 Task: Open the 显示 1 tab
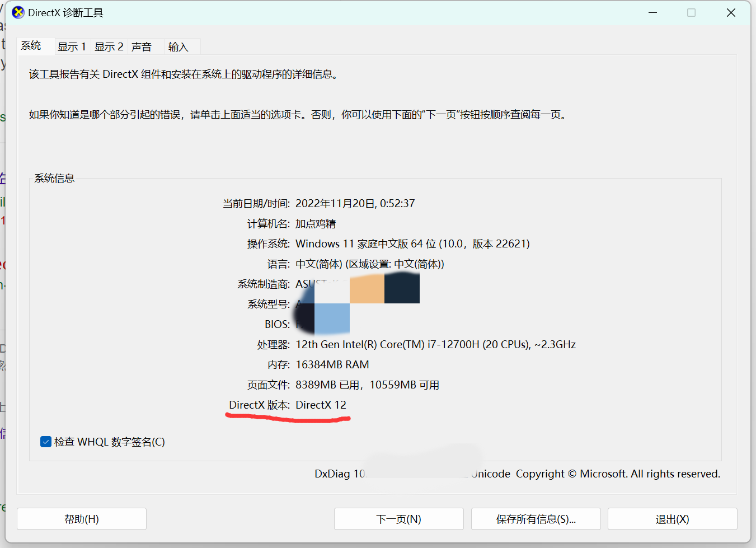click(72, 47)
